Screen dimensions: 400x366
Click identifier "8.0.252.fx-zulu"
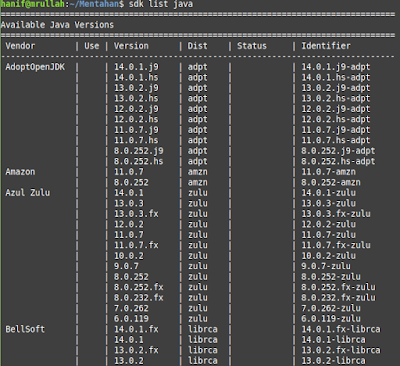338,287
